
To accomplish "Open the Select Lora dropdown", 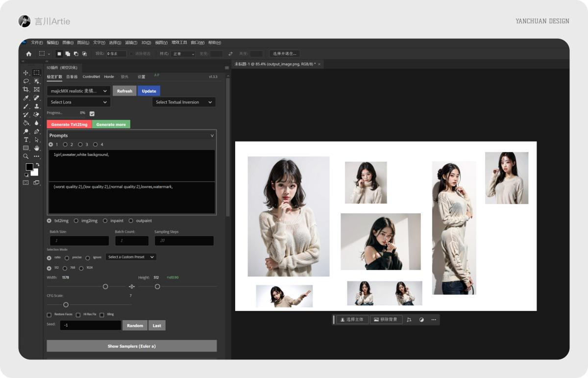I will [x=78, y=102].
